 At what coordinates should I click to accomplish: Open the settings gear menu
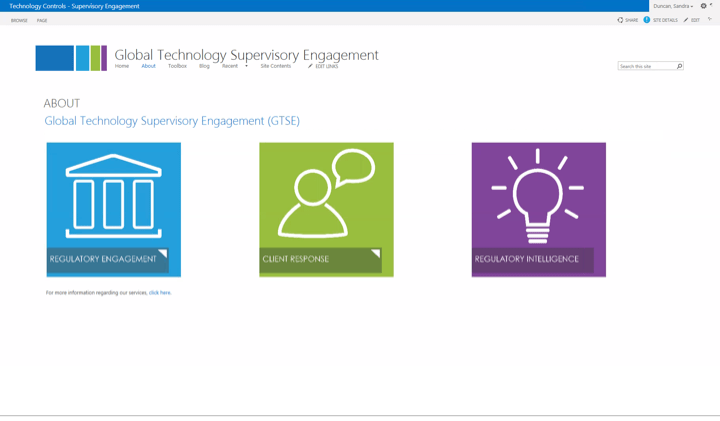click(703, 6)
